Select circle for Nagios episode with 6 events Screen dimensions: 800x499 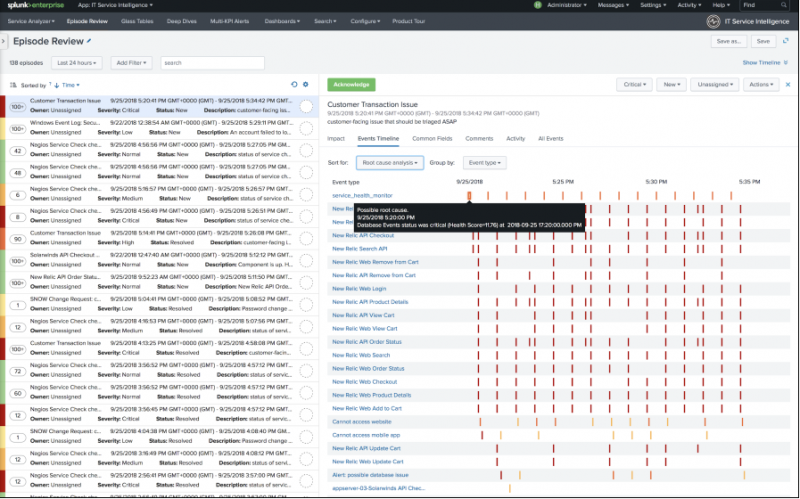pyautogui.click(x=306, y=194)
